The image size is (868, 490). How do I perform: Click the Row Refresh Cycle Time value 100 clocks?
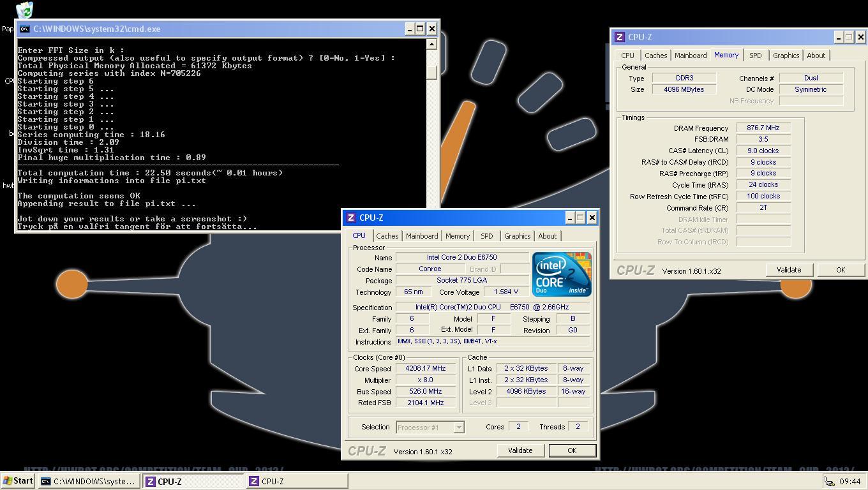pyautogui.click(x=763, y=196)
